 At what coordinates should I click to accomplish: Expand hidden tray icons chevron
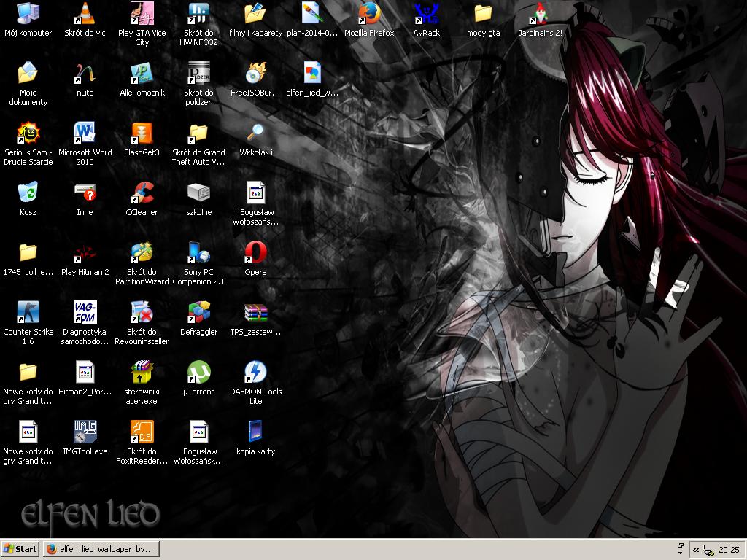pos(696,550)
